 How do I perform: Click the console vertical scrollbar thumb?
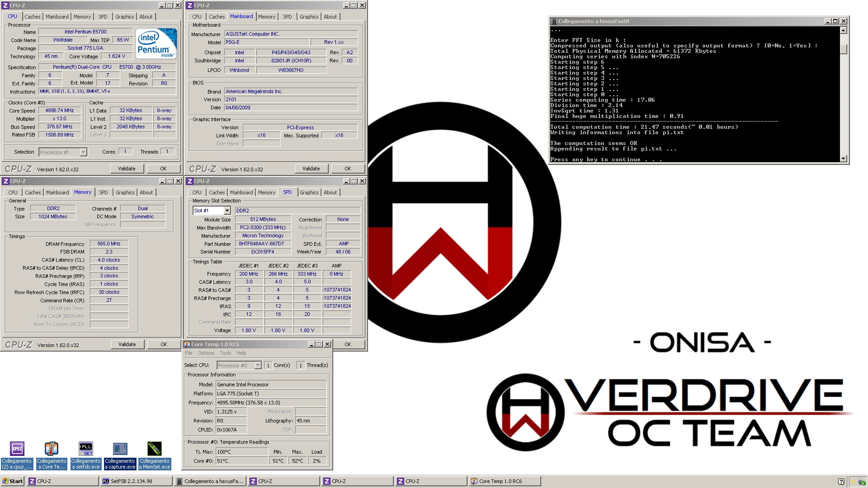coord(844,49)
